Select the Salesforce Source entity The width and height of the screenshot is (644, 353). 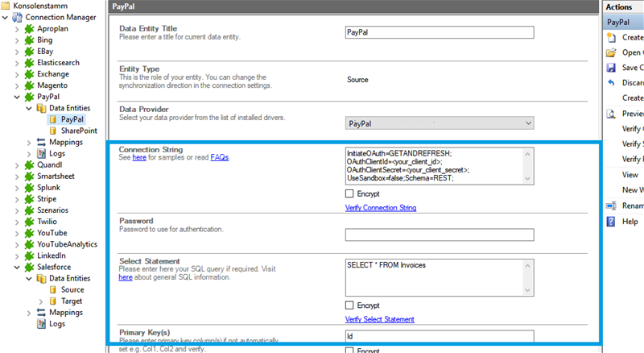72,289
